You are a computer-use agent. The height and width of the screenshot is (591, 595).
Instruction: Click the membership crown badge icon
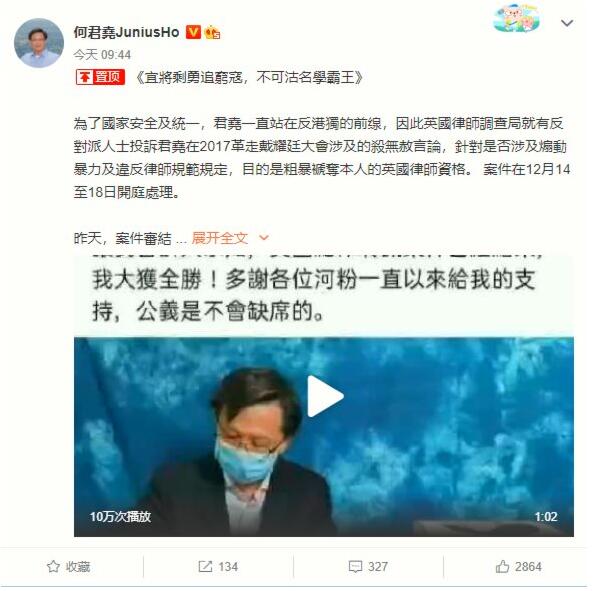tap(213, 33)
